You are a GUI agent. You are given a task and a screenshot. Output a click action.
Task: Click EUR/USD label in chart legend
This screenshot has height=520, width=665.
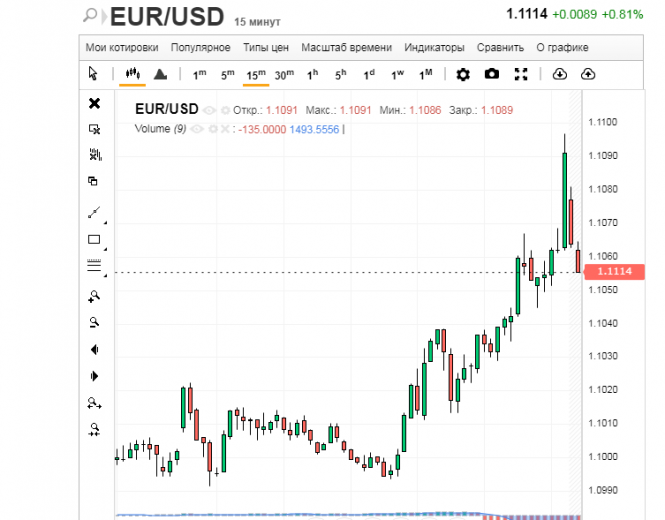(x=167, y=109)
